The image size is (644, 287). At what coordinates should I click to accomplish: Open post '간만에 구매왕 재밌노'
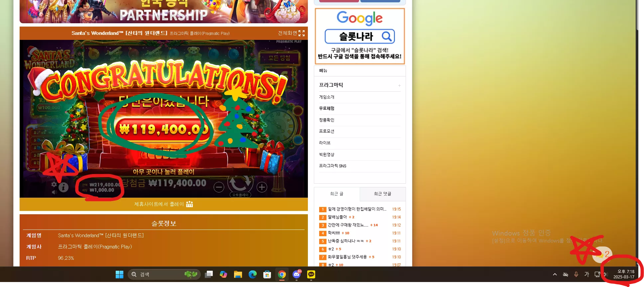point(348,225)
